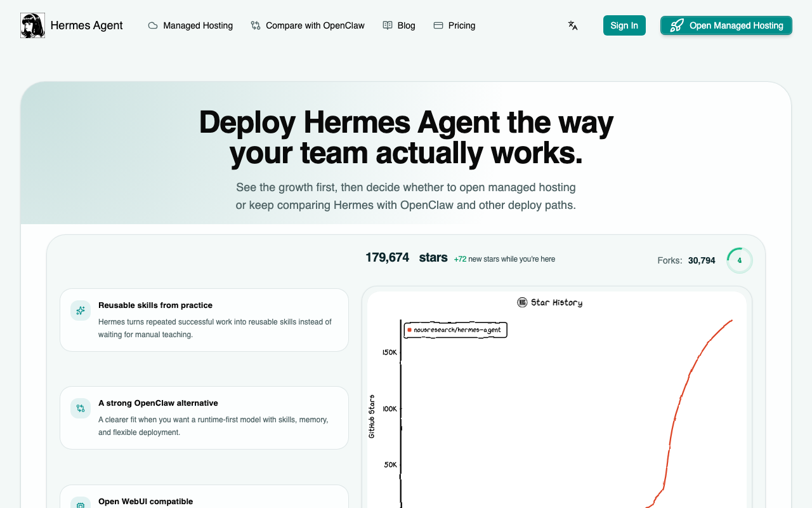Click the 179,674 stars count
812x508 pixels.
click(407, 258)
